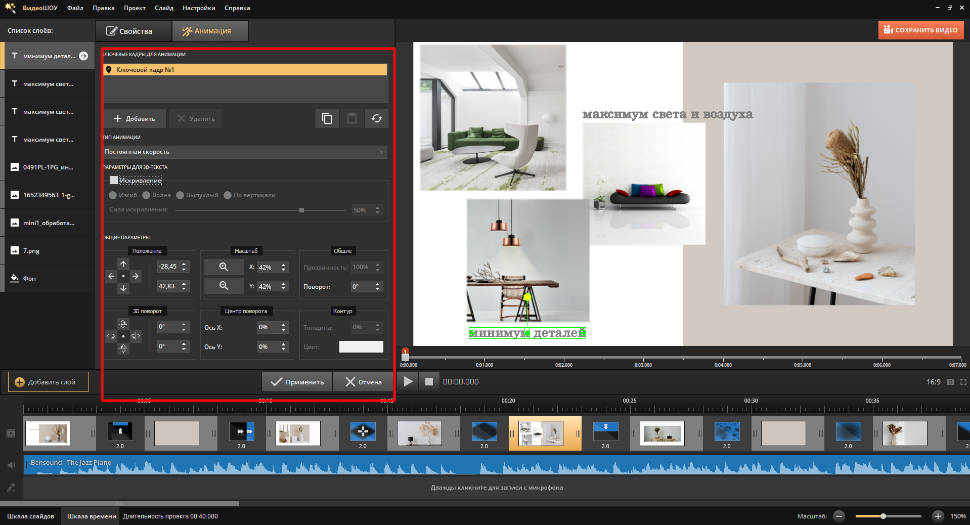970x525 pixels.
Task: Click the stepper of Ось Y rotation center
Action: pyautogui.click(x=283, y=346)
